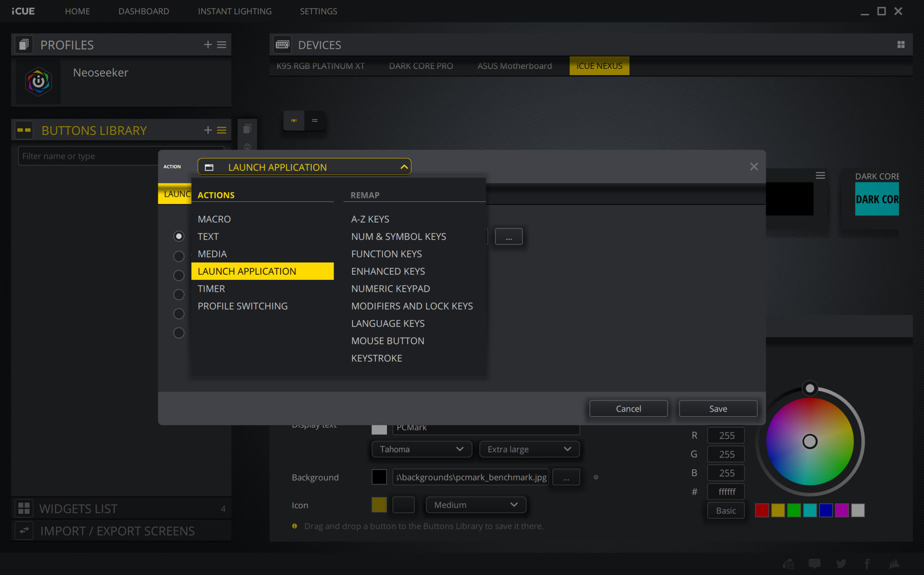Open the Tahoma font dropdown

(421, 449)
